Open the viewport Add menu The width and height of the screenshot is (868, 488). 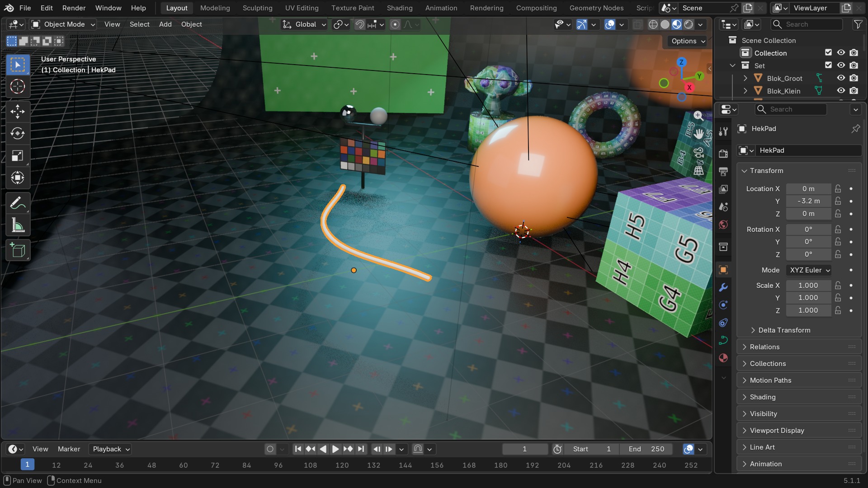(x=165, y=24)
